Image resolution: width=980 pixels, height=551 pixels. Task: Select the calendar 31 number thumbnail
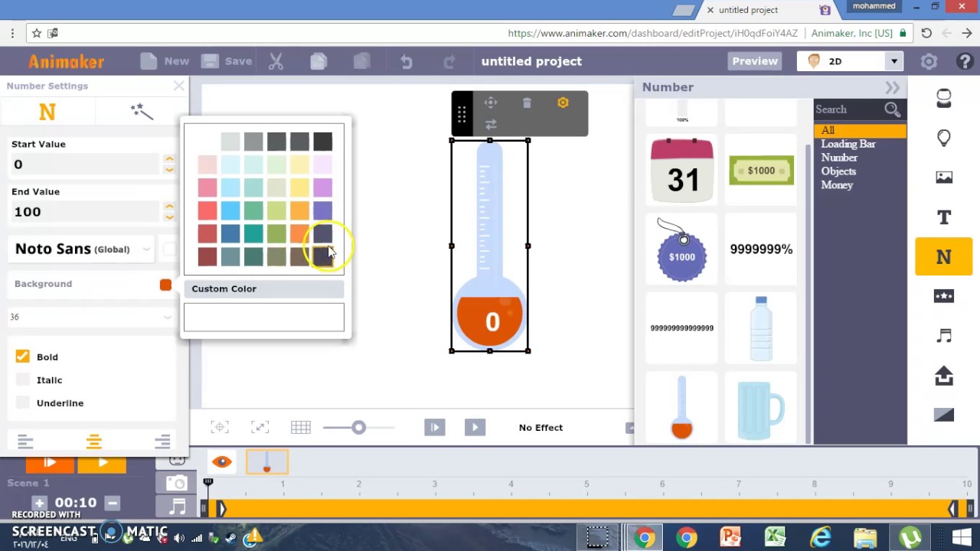[682, 170]
